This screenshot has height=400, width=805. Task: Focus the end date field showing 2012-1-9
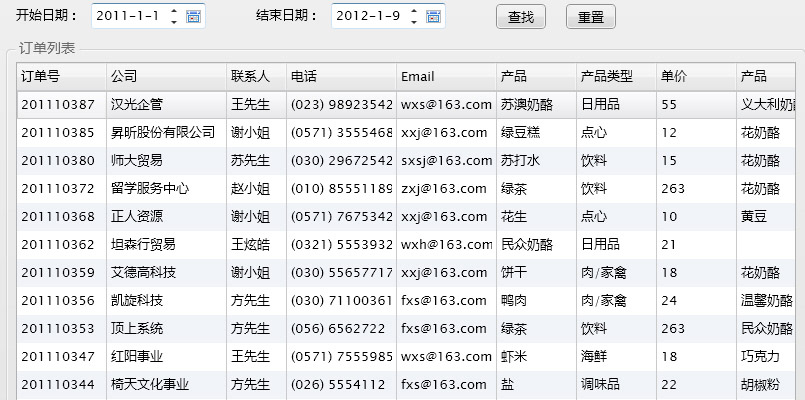[368, 17]
